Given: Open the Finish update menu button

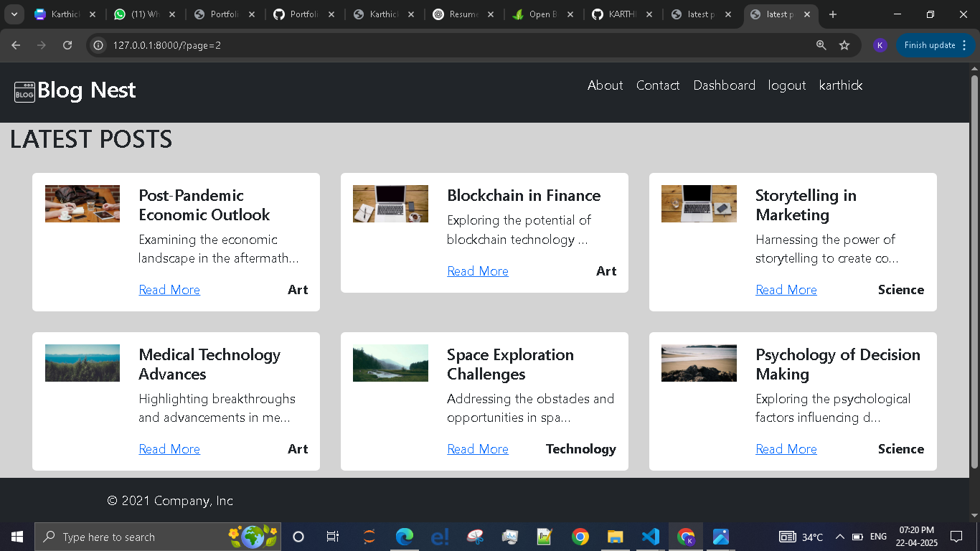Looking at the screenshot, I should click(935, 45).
